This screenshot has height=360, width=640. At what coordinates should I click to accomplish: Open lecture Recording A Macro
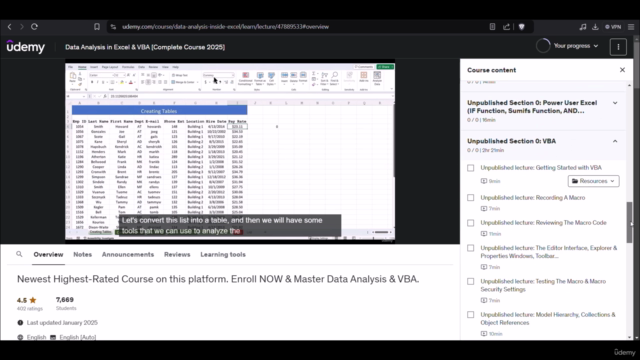[533, 198]
